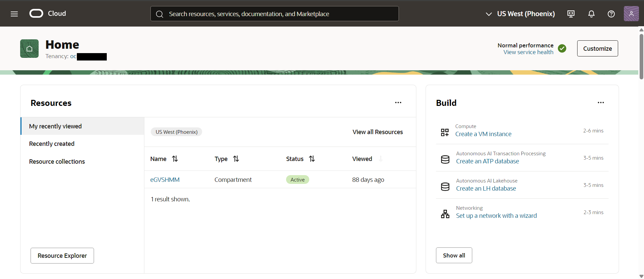Open the hamburger navigation menu
This screenshot has height=279, width=644.
pyautogui.click(x=14, y=14)
